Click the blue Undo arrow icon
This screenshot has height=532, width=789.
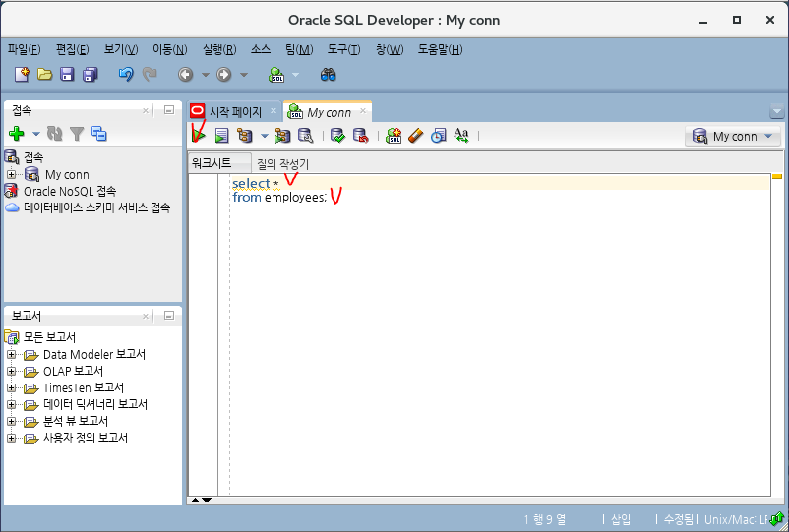pos(126,75)
